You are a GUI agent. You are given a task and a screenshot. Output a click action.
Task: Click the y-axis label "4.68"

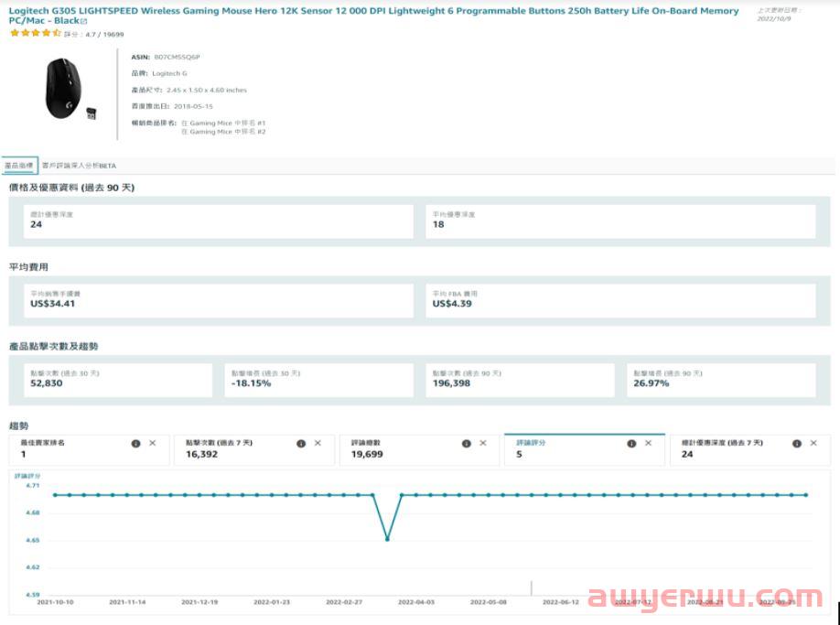[33, 513]
